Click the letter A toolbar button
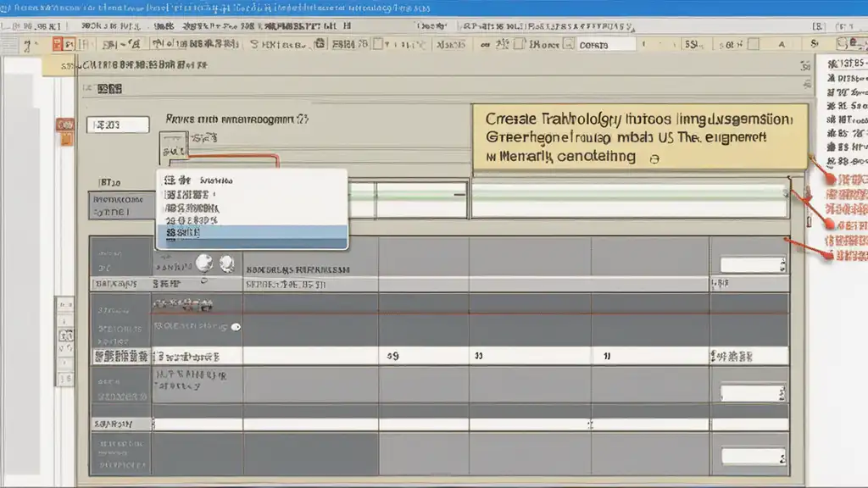This screenshot has height=488, width=868. coord(782,44)
